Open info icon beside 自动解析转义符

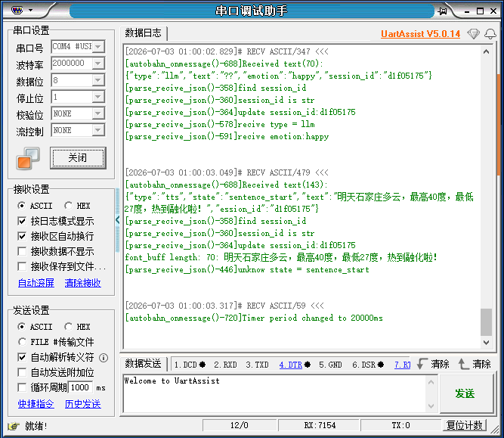(104, 358)
